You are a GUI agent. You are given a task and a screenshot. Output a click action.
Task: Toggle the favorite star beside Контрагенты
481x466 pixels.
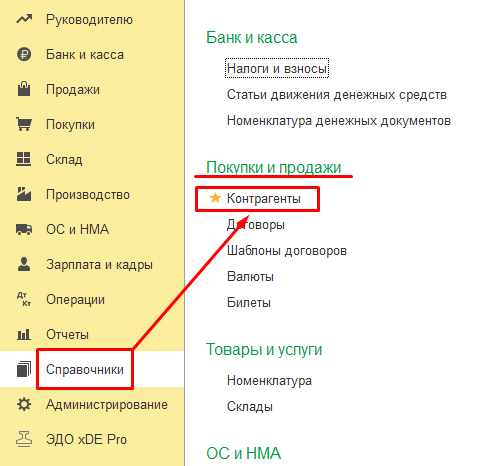[215, 198]
